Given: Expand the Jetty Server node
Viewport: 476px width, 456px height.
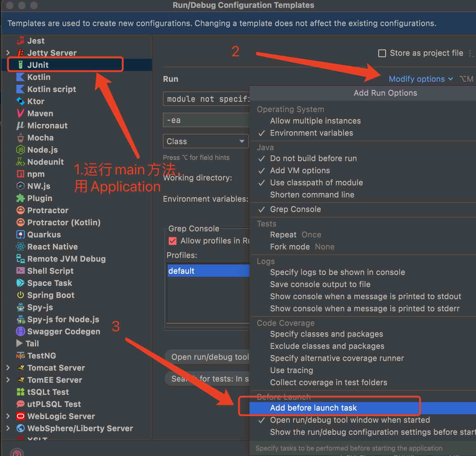Looking at the screenshot, I should (8, 53).
